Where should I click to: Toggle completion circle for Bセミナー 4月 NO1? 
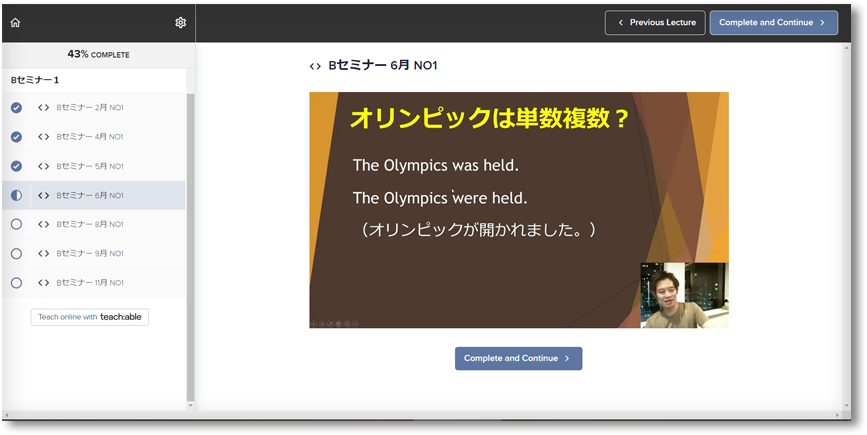pyautogui.click(x=16, y=137)
